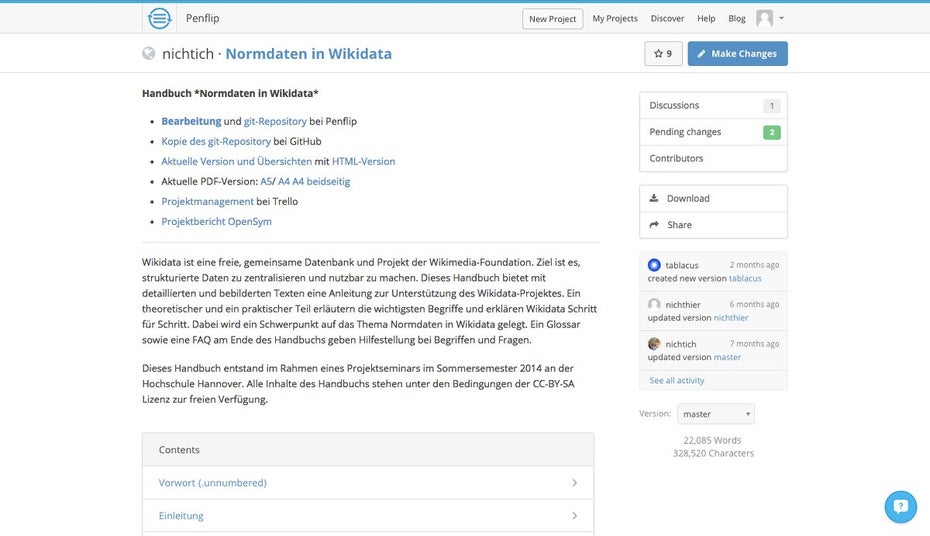Open Normdaten in Wikidata title link
The height and width of the screenshot is (536, 930).
coord(308,54)
